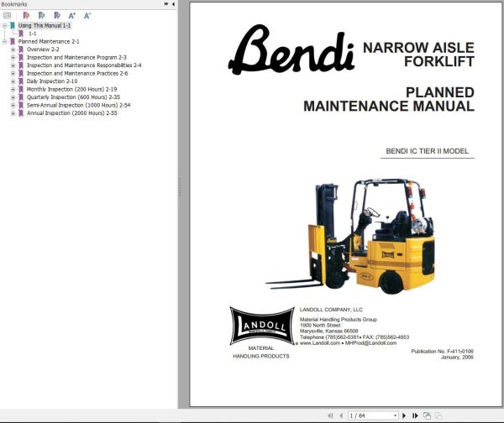Click the MHProd@Landoll.com email address
The height and width of the screenshot is (423, 504).
[370, 343]
